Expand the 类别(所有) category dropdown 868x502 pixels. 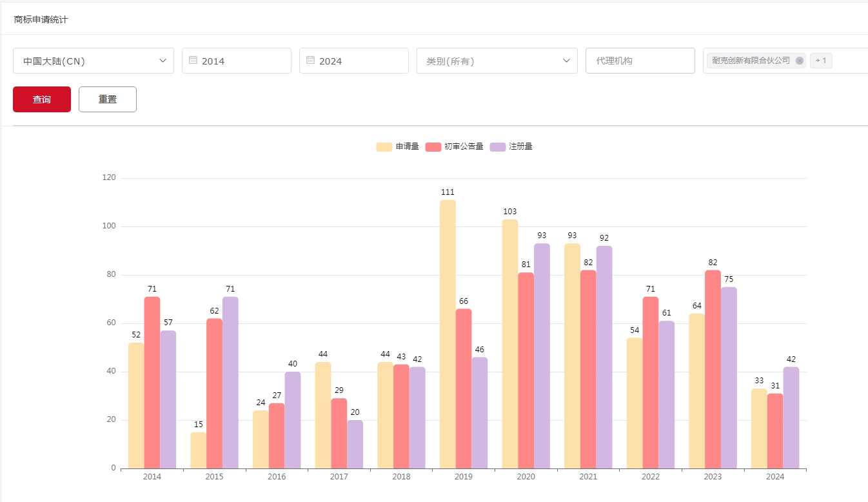pyautogui.click(x=497, y=61)
